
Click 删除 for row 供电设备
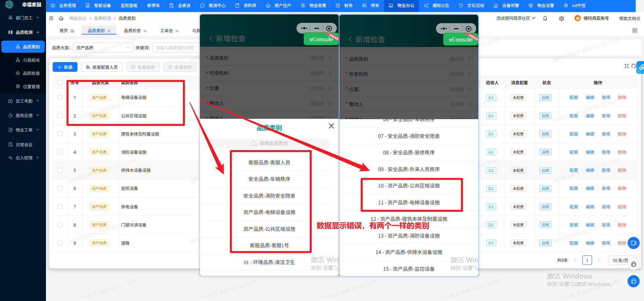[x=622, y=207]
